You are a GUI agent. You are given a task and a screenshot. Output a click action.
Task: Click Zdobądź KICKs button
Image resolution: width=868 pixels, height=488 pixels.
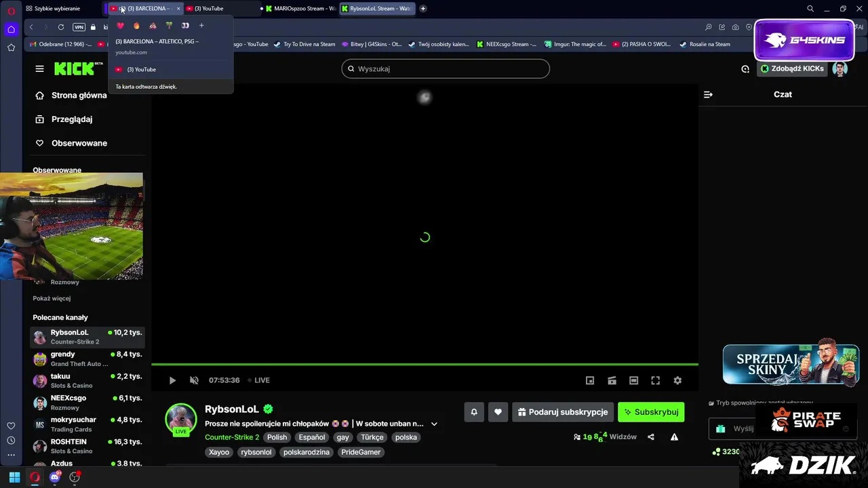point(792,68)
